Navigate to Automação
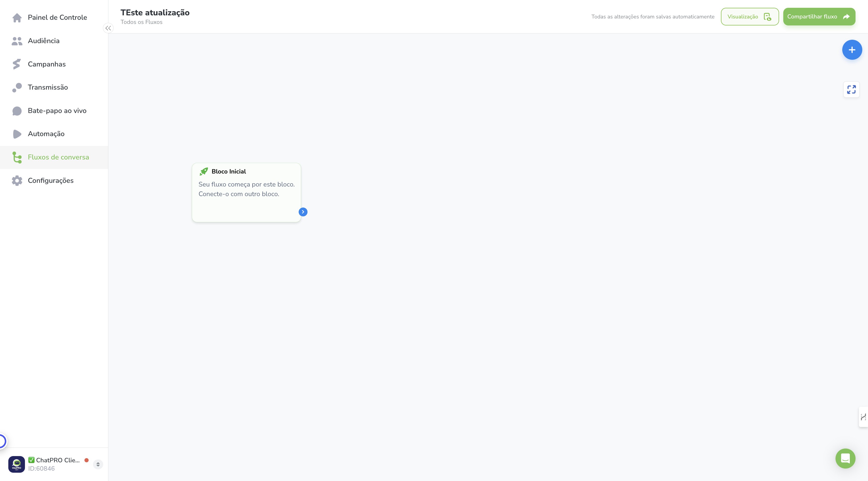The height and width of the screenshot is (481, 868). pos(54,134)
